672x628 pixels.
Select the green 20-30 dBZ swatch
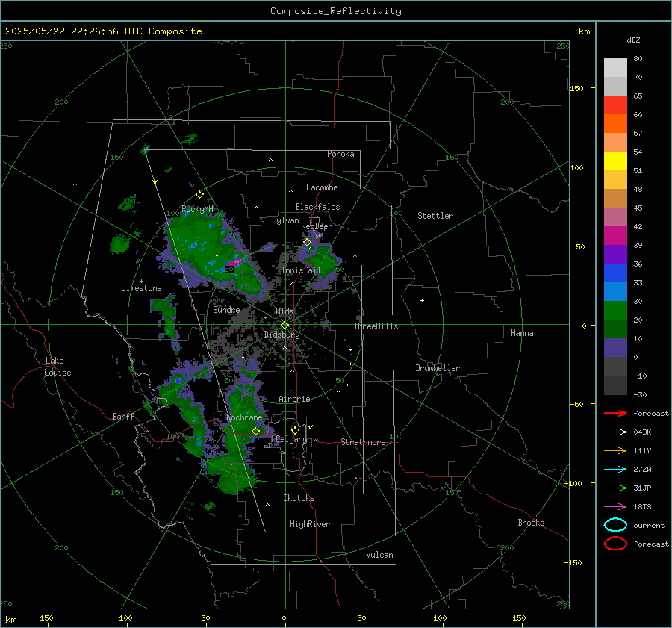pos(615,310)
